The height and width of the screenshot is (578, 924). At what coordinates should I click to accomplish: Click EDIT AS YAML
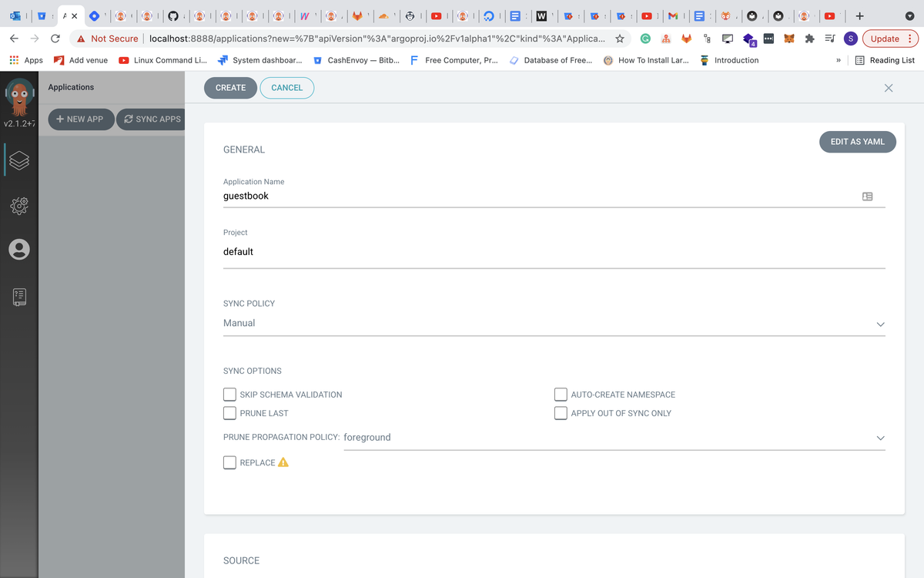coord(857,142)
